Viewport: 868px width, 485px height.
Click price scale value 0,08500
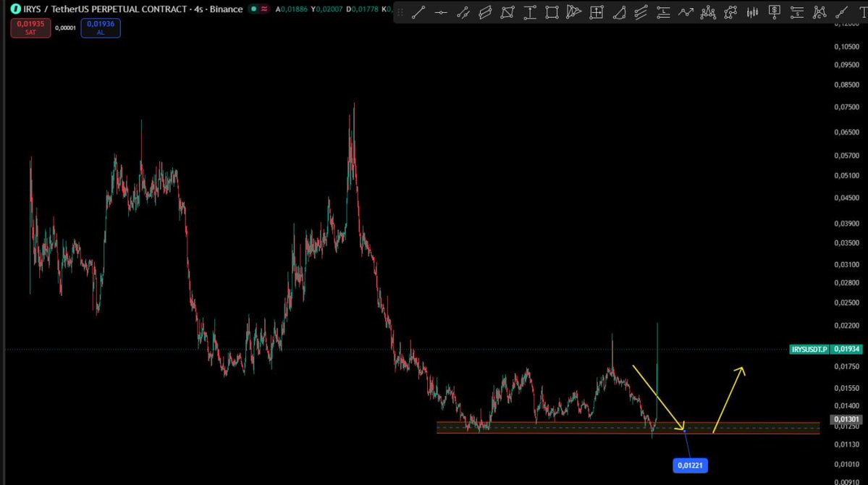coord(846,85)
